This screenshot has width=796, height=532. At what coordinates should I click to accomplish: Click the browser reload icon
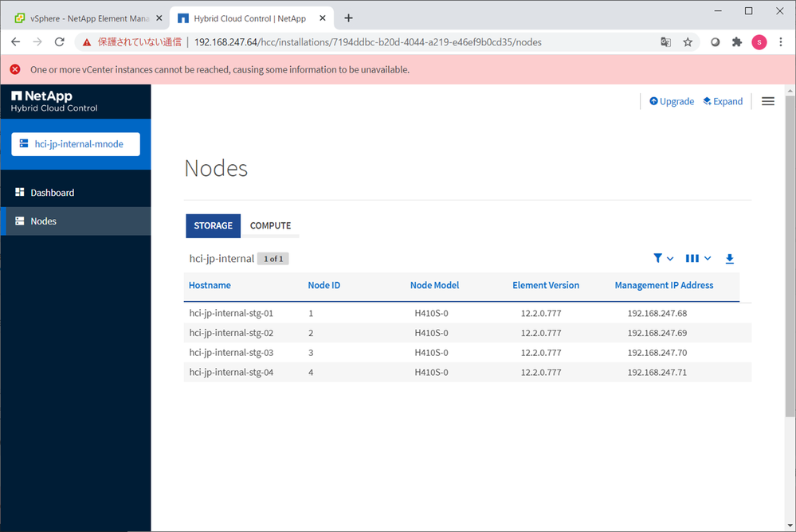59,42
